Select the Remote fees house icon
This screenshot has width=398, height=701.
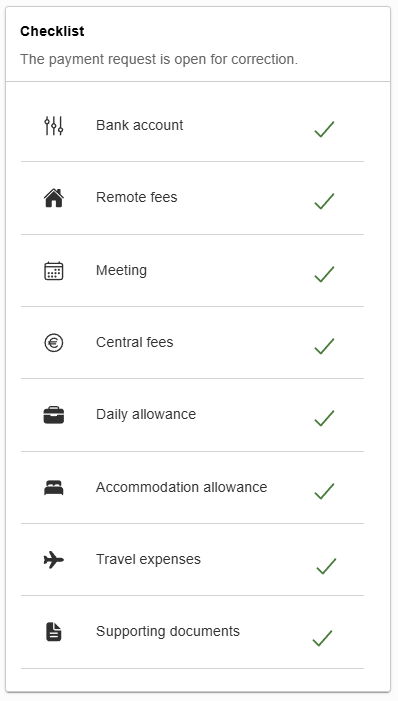click(54, 198)
